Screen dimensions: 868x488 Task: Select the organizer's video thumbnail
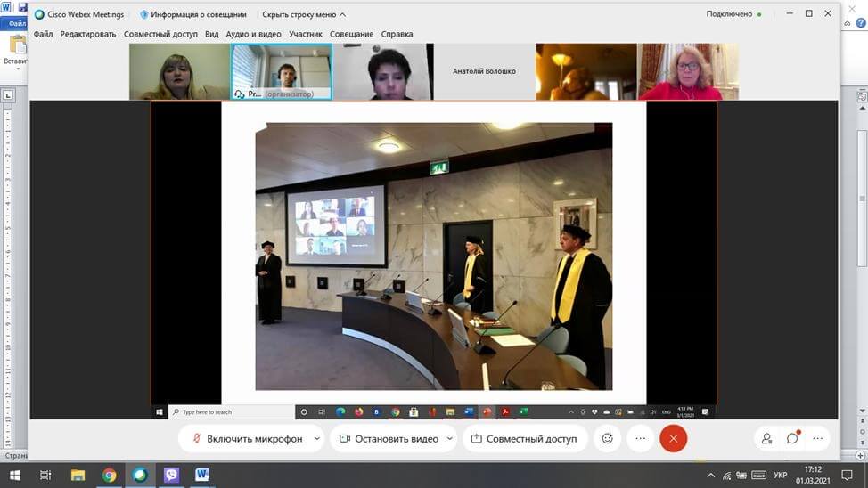[x=282, y=71]
